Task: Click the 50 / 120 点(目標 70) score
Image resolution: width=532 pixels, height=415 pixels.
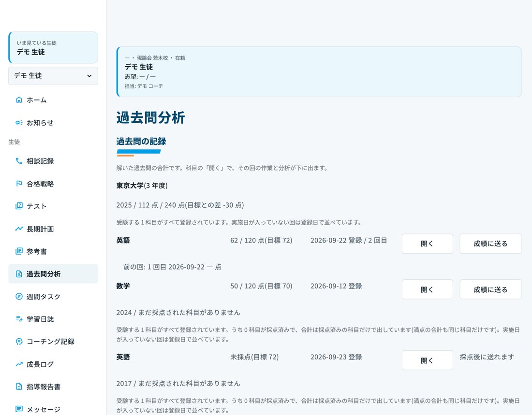Action: tap(261, 286)
